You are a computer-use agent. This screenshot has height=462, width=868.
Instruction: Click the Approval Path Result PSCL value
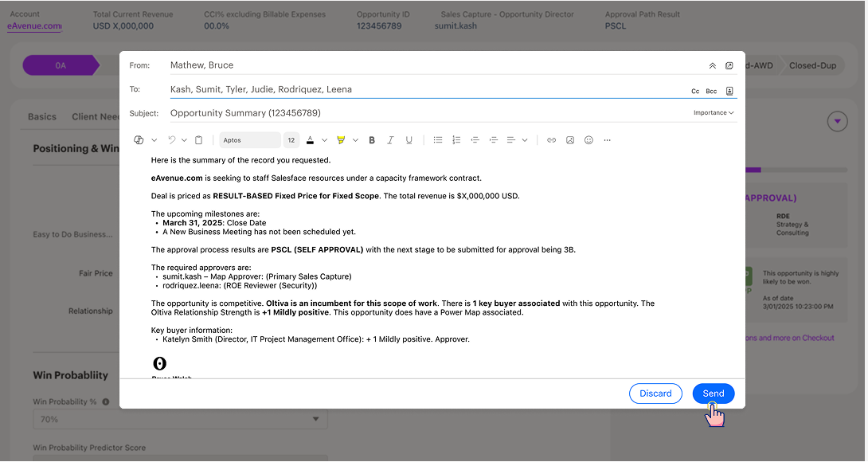[x=616, y=25]
